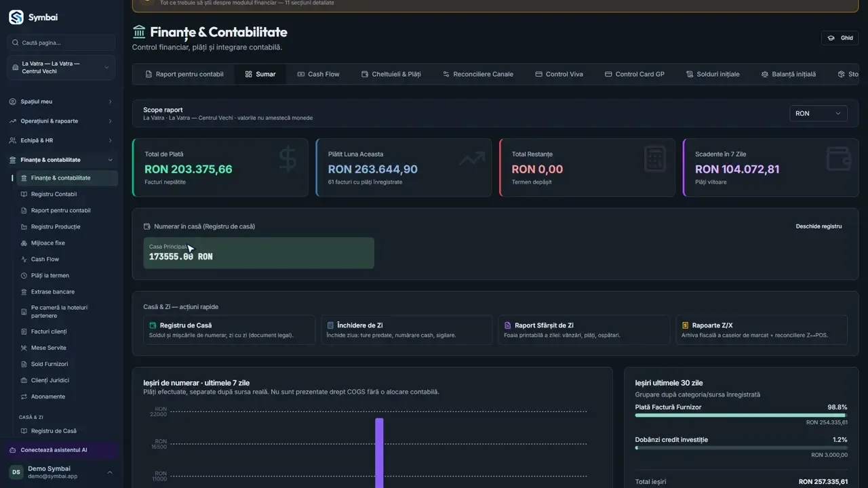Open the Registru de Casă quick action

click(229, 330)
